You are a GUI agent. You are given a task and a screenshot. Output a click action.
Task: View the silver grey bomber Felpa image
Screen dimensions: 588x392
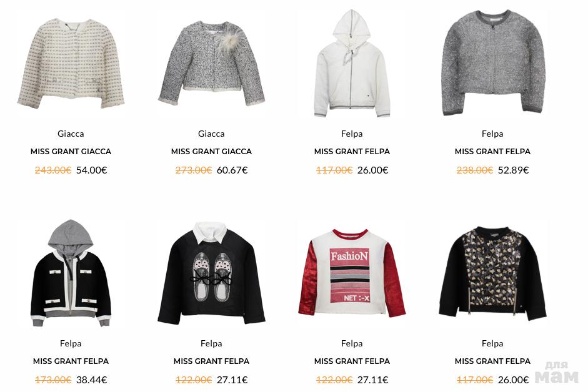point(493,63)
